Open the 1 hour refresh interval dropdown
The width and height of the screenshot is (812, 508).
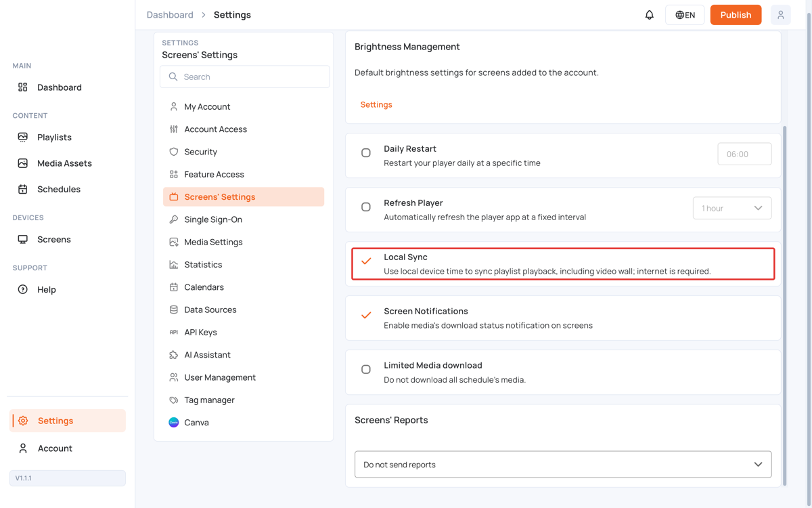coord(732,208)
